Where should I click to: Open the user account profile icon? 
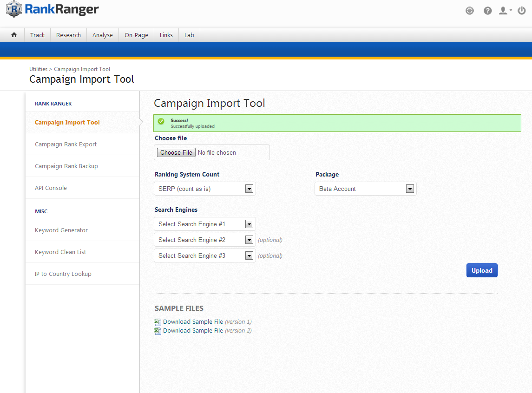(x=504, y=11)
